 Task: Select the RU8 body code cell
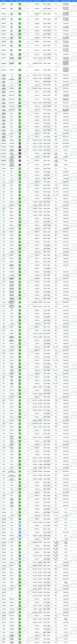click(56, 509)
